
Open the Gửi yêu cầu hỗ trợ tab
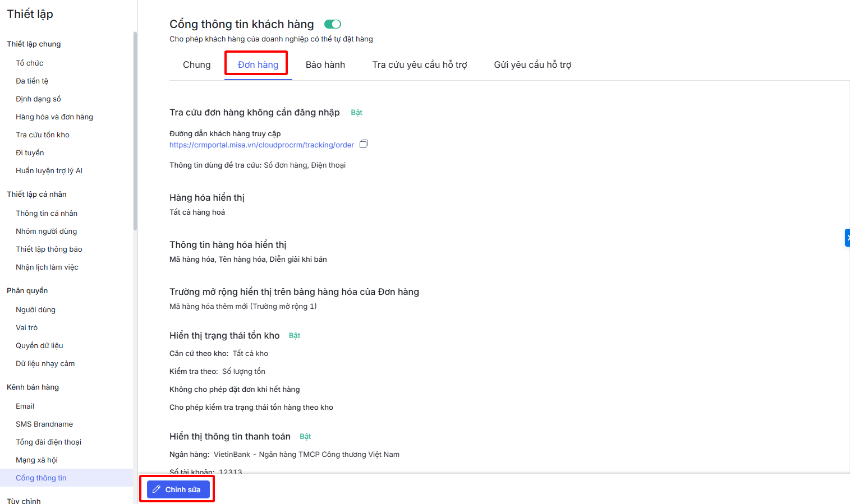tap(532, 64)
